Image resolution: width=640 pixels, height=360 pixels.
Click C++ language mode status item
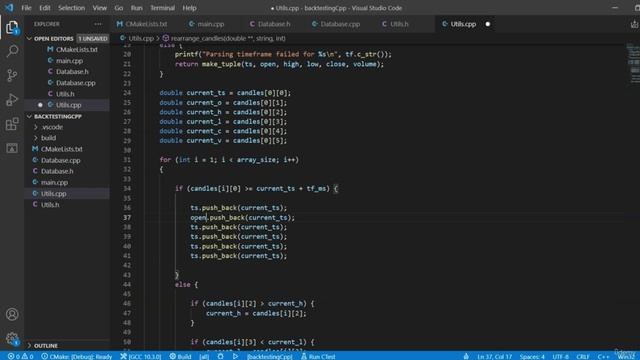603,356
